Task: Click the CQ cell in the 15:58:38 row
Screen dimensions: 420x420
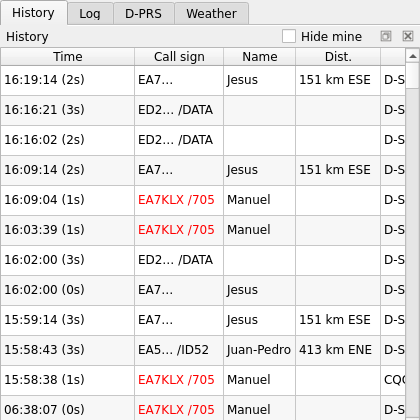Action: [x=393, y=380]
